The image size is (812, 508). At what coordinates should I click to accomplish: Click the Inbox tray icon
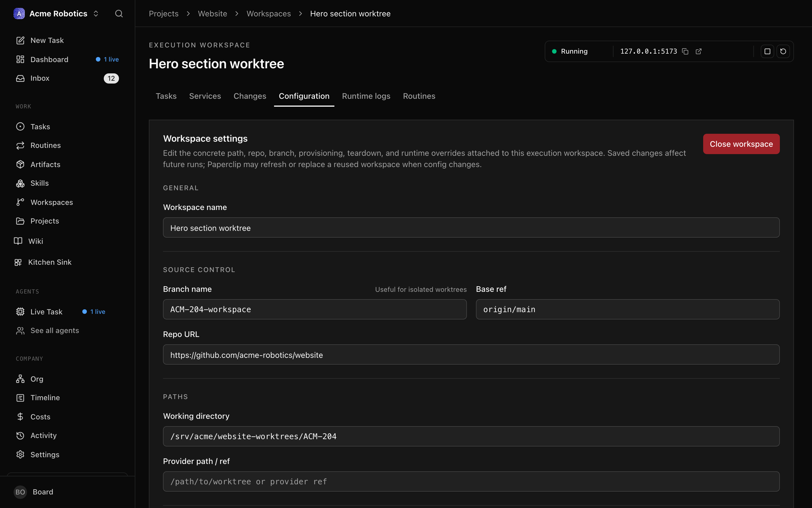point(20,78)
